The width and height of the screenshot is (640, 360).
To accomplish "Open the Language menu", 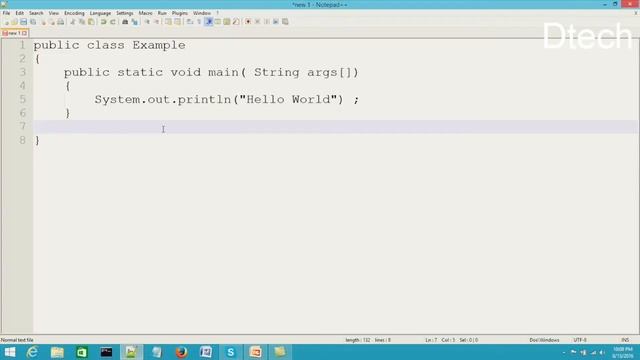I will coord(100,13).
